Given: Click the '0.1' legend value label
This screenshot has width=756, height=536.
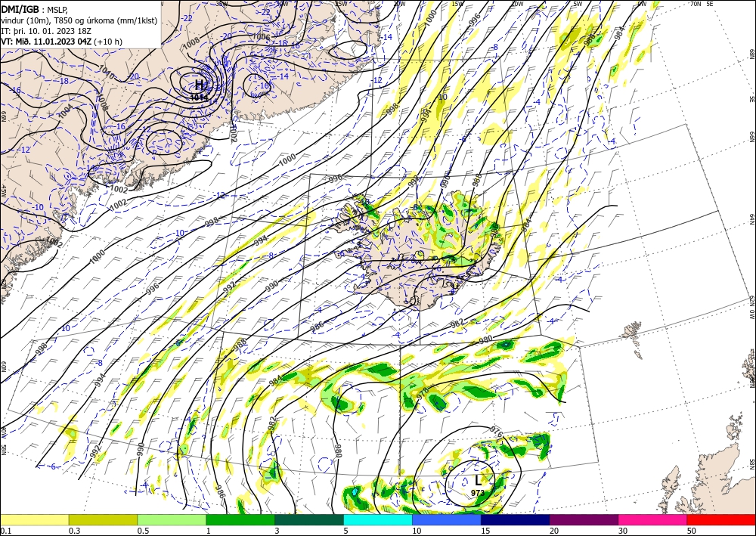Looking at the screenshot, I should (5, 531).
